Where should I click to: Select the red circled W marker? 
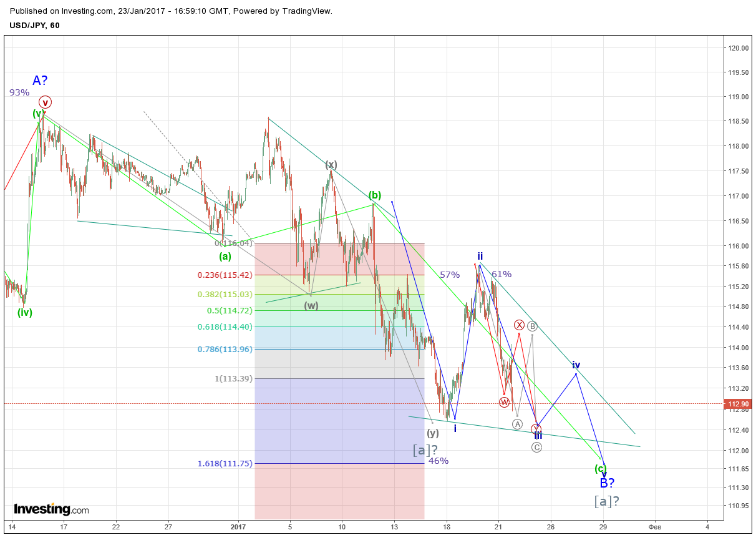pos(504,402)
